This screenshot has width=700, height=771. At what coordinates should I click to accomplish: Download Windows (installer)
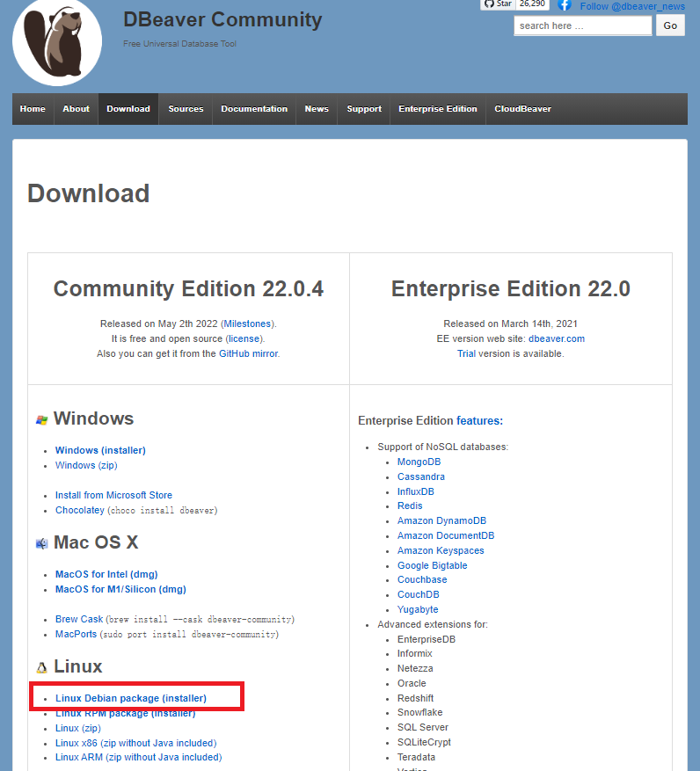[x=100, y=450]
